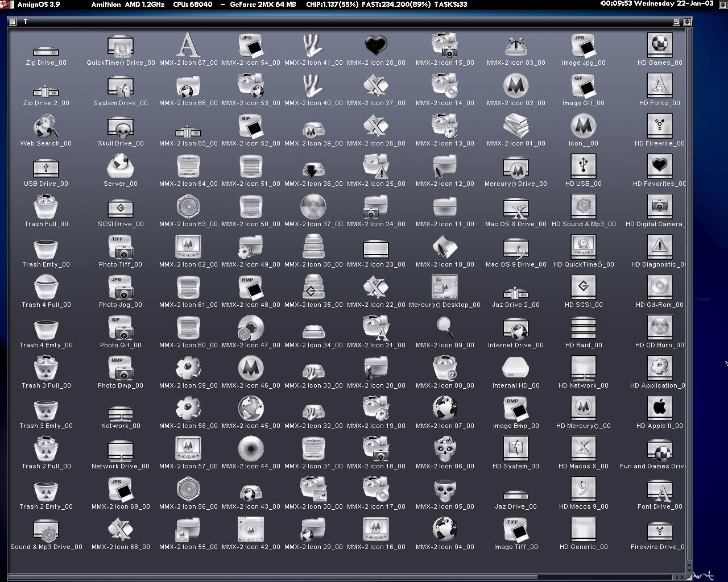The width and height of the screenshot is (728, 582).
Task: Open the Trash Full_00 trashcan
Action: point(45,207)
